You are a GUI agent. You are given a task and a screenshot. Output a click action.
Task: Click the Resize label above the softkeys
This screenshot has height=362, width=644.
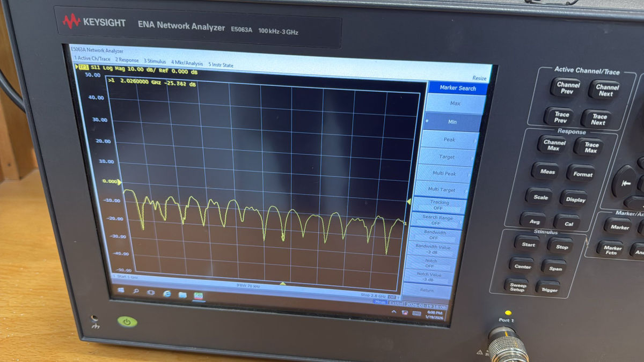tap(479, 78)
